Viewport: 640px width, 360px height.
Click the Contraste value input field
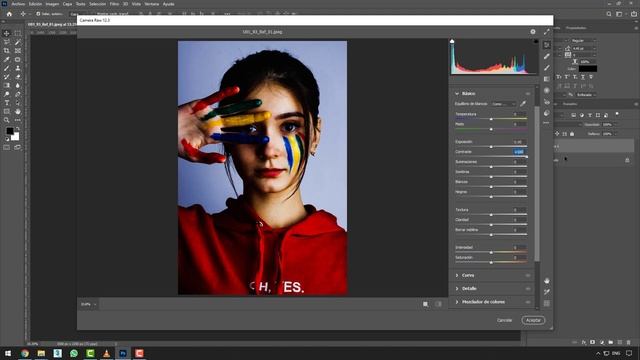coord(519,151)
